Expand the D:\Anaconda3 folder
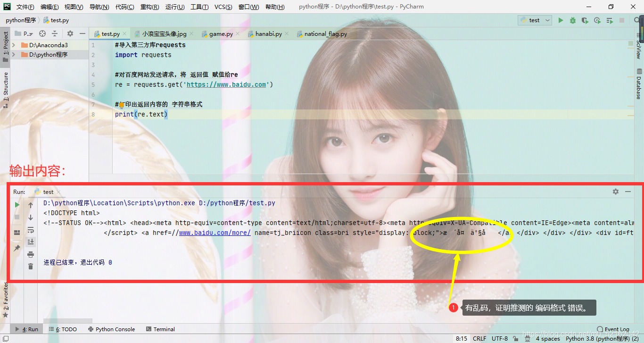 click(14, 45)
